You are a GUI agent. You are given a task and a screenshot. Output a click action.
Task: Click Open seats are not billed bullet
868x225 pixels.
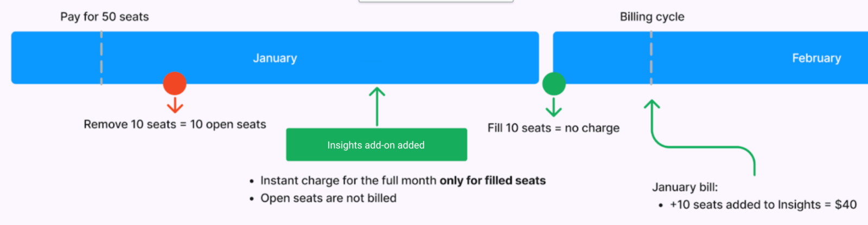pyautogui.click(x=328, y=198)
